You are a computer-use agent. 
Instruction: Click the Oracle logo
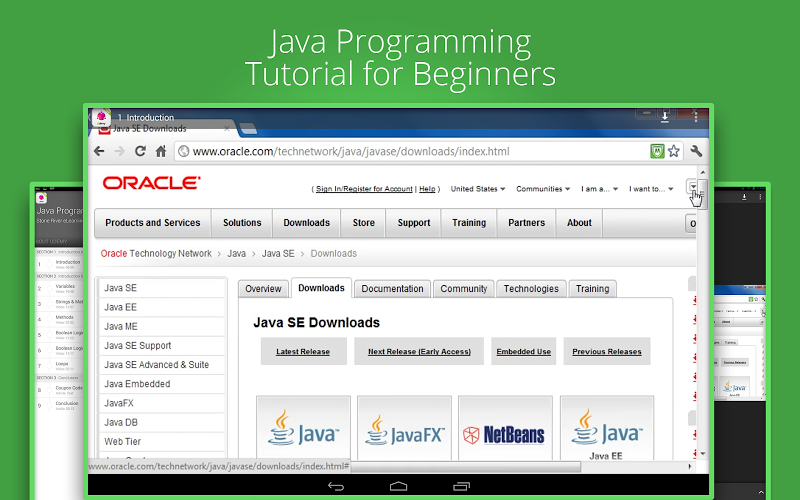[x=152, y=183]
